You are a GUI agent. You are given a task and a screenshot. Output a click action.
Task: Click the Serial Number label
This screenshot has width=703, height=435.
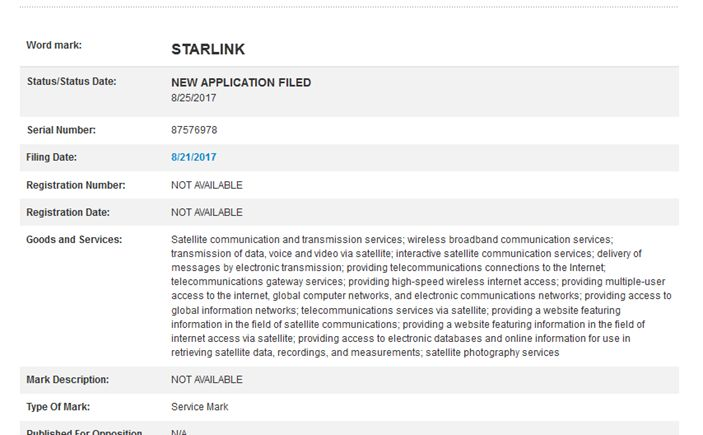coord(61,130)
